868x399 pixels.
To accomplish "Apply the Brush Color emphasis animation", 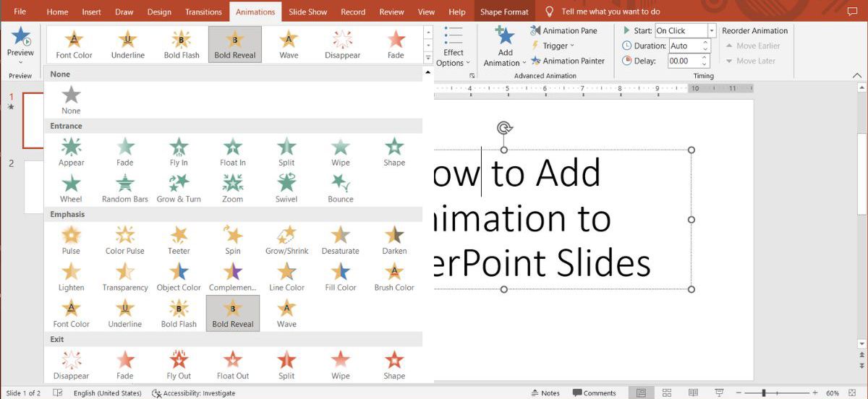I will click(x=394, y=278).
